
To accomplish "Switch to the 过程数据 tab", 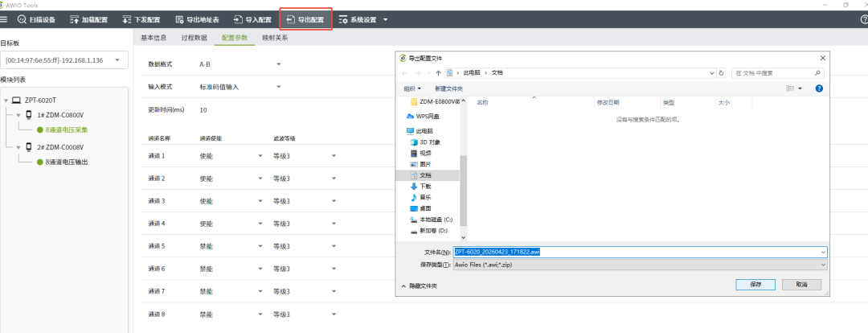I will pos(194,38).
